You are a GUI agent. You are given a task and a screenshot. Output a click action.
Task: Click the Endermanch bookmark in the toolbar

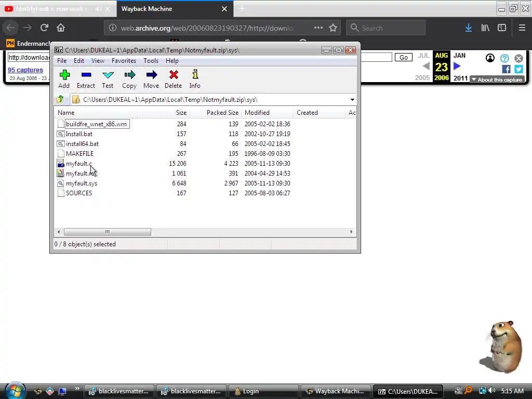[28, 44]
